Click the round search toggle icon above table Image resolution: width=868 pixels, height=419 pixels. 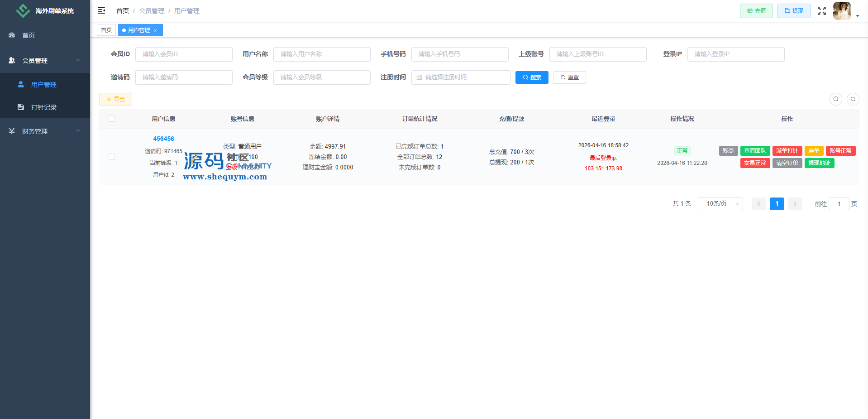[835, 99]
